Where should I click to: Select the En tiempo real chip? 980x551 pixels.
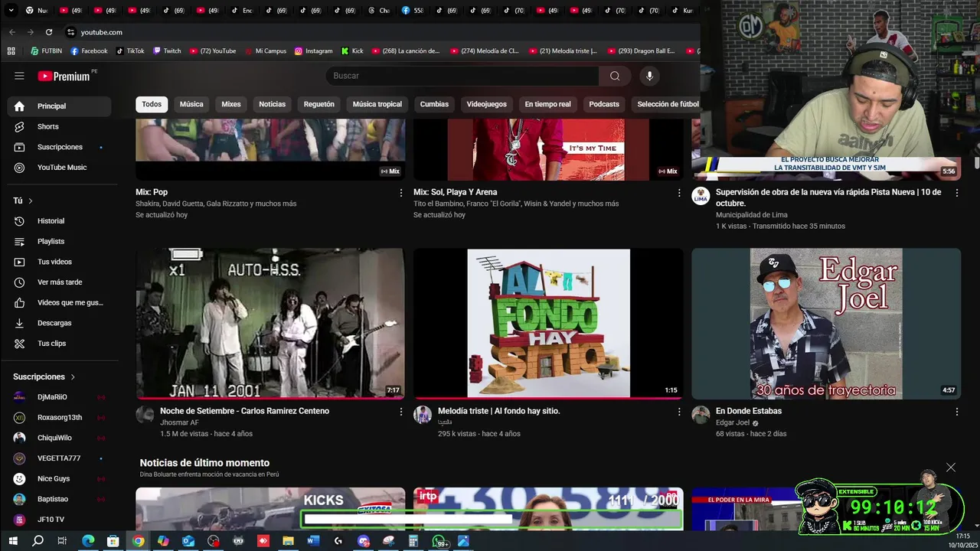(x=547, y=104)
